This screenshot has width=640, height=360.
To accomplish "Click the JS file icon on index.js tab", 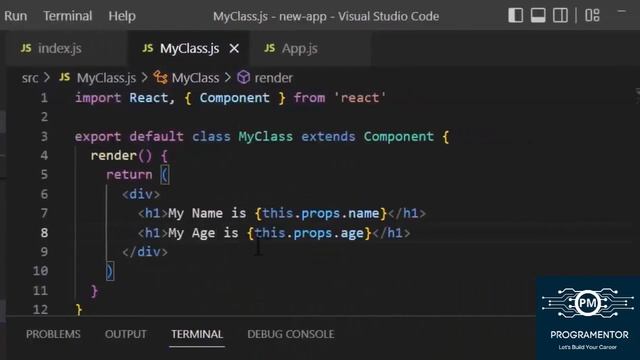I will [x=26, y=48].
